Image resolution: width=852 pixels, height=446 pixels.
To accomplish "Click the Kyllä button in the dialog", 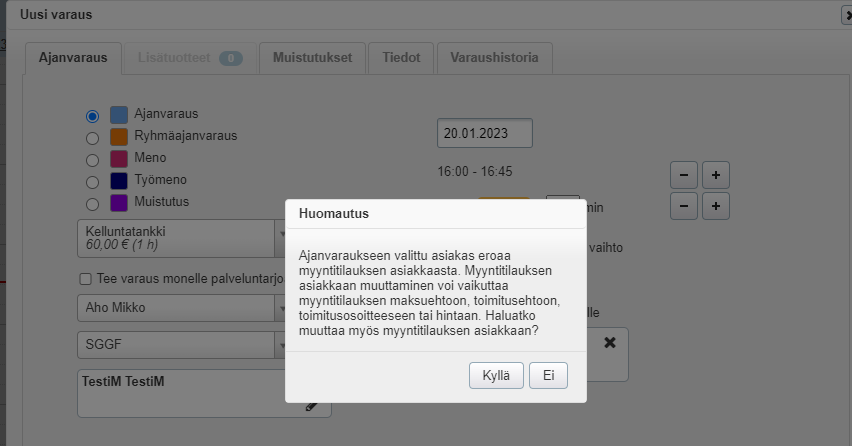I will pyautogui.click(x=496, y=375).
